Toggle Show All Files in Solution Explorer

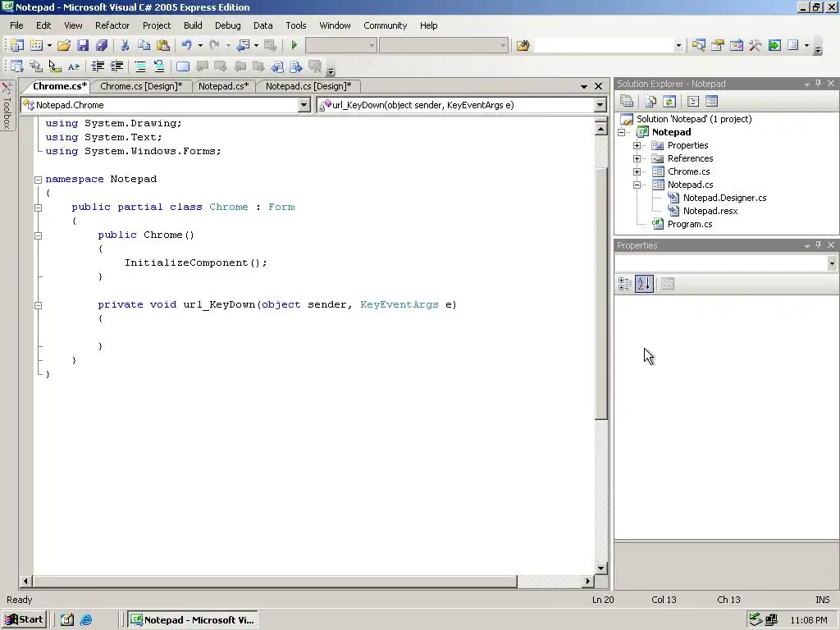tap(651, 101)
